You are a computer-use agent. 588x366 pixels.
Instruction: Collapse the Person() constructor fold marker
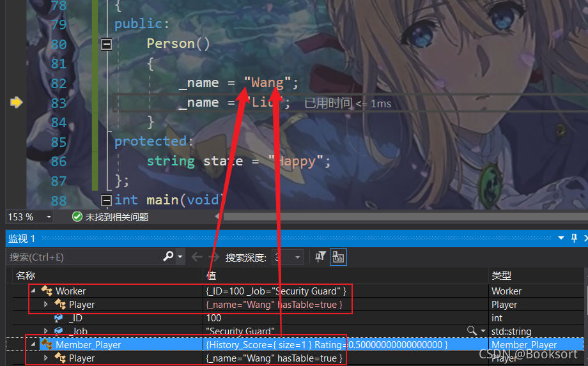click(107, 44)
